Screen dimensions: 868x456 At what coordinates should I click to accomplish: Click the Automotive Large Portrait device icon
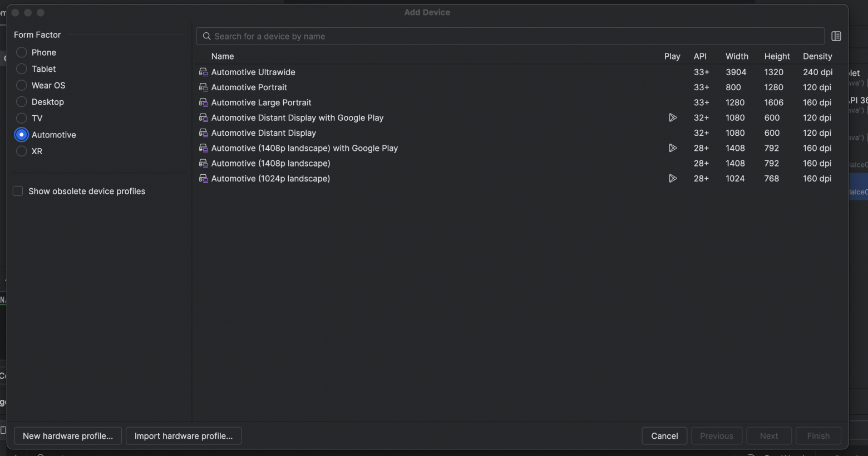point(204,102)
